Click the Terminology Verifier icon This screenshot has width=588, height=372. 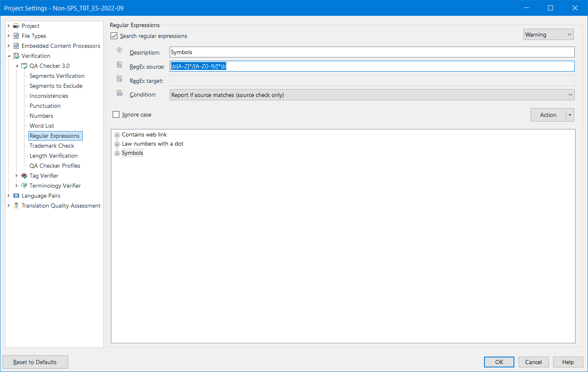[x=24, y=186]
